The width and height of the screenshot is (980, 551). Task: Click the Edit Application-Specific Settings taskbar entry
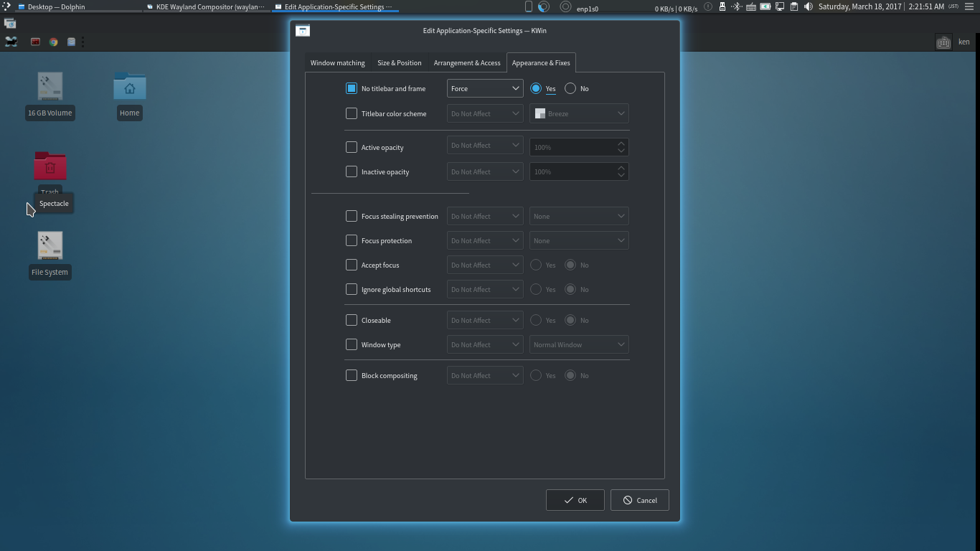point(335,6)
